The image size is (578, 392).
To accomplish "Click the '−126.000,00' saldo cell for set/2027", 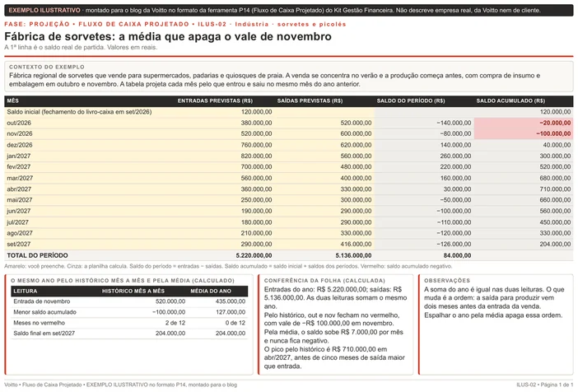I will (x=454, y=244).
